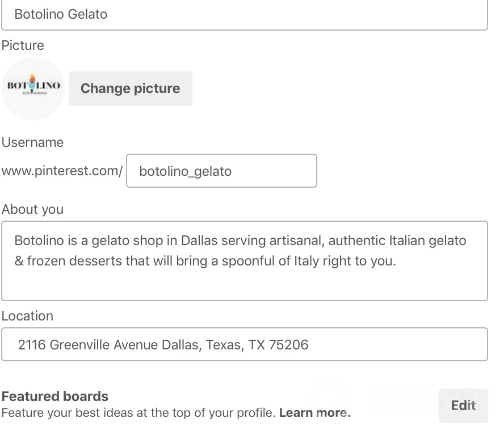Click the ice cream cone in the logo
The height and width of the screenshot is (439, 504).
[32, 82]
